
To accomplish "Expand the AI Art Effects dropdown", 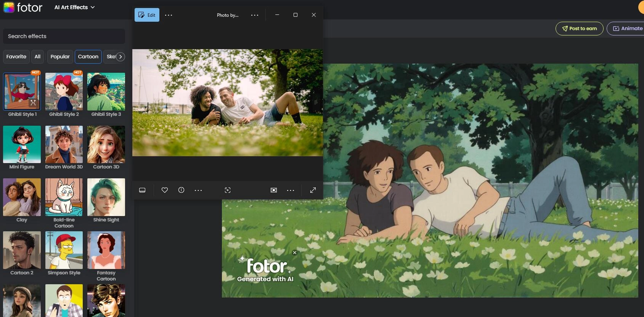I will point(75,7).
